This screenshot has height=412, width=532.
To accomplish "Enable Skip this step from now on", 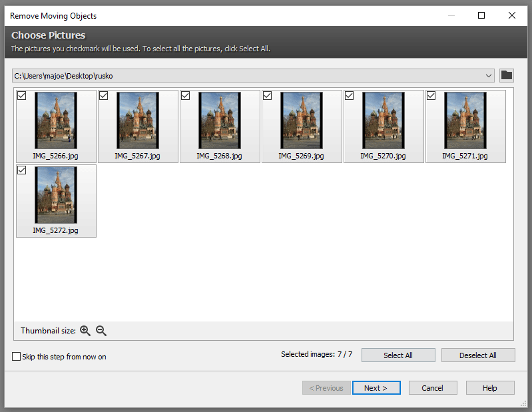I will [x=16, y=356].
